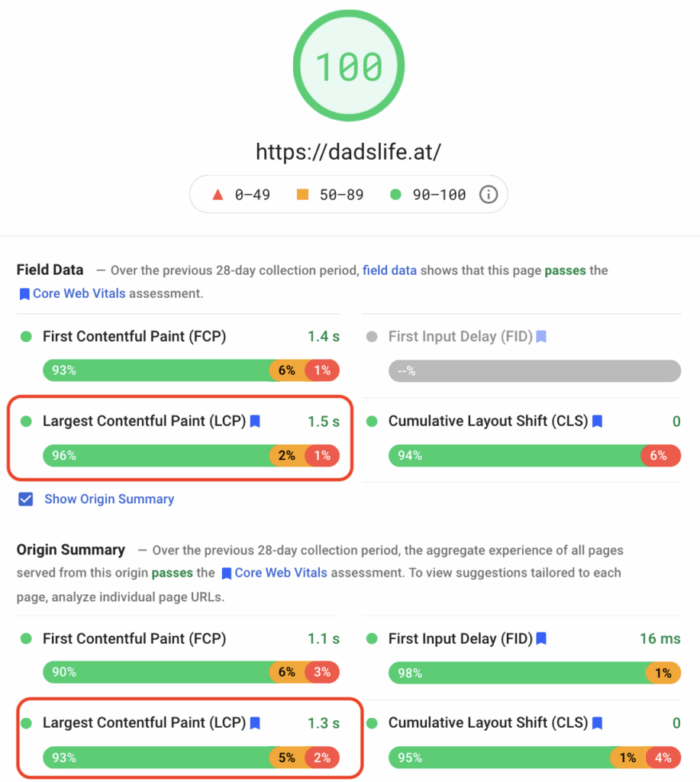Click the green circle 90–100 legend icon

(x=395, y=195)
